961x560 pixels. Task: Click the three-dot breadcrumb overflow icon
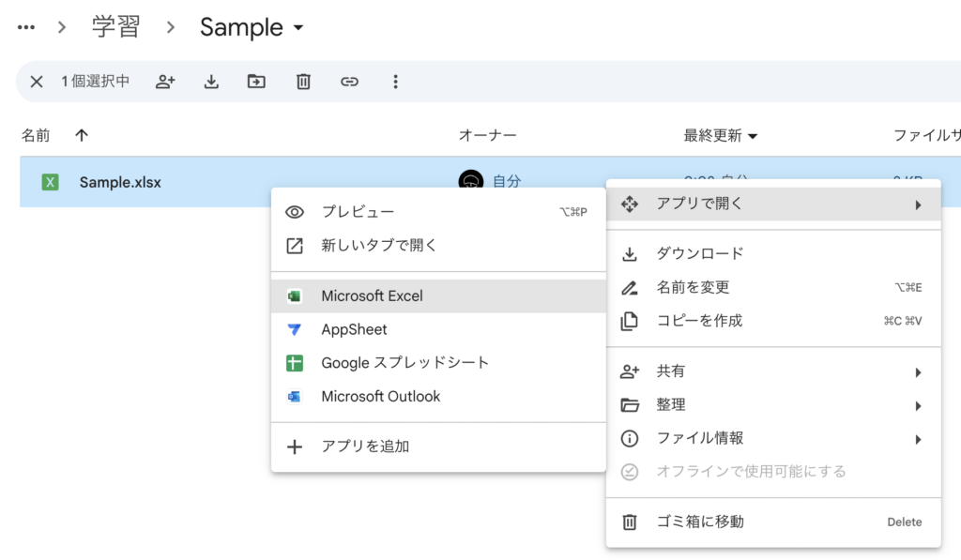26,27
